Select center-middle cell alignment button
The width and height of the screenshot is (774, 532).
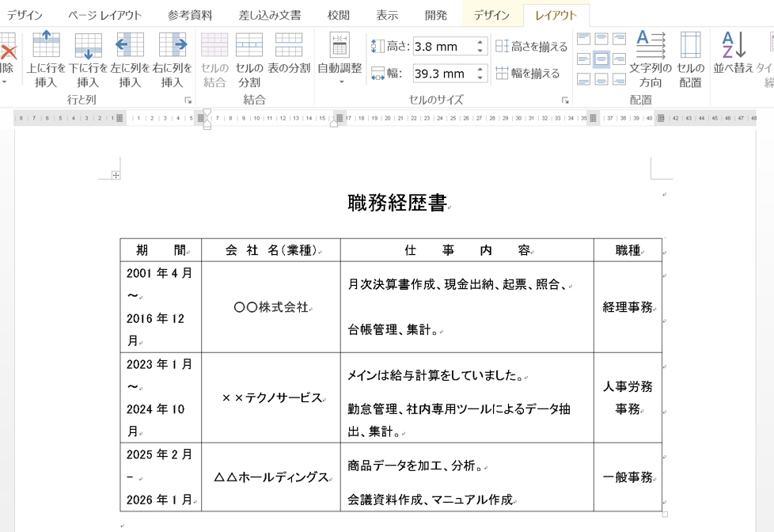pos(601,59)
